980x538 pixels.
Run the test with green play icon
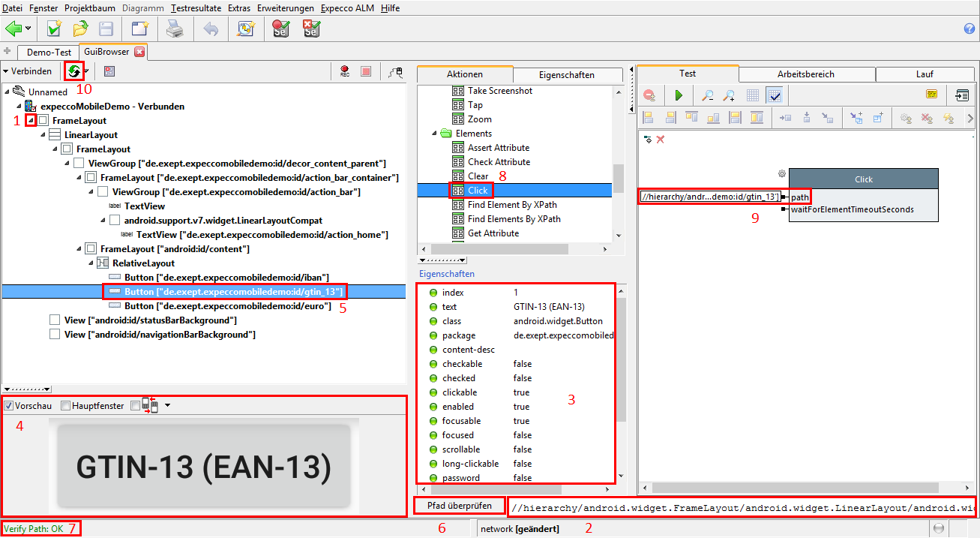click(x=679, y=95)
